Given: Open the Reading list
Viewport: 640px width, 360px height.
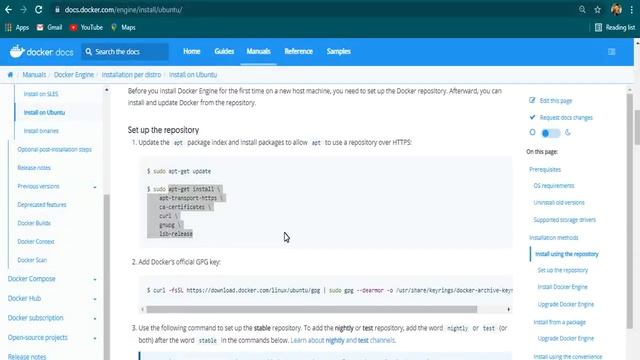Looking at the screenshot, I should pos(615,27).
